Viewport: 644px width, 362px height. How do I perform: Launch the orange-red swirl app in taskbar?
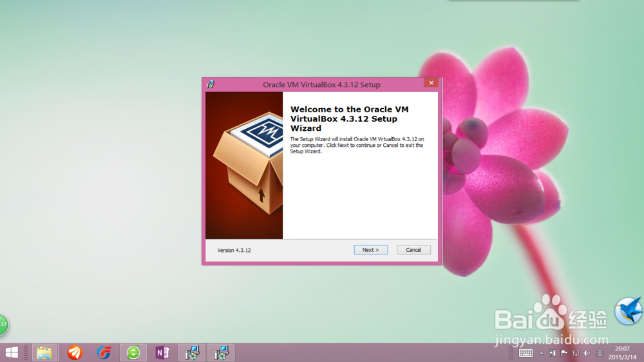point(75,352)
